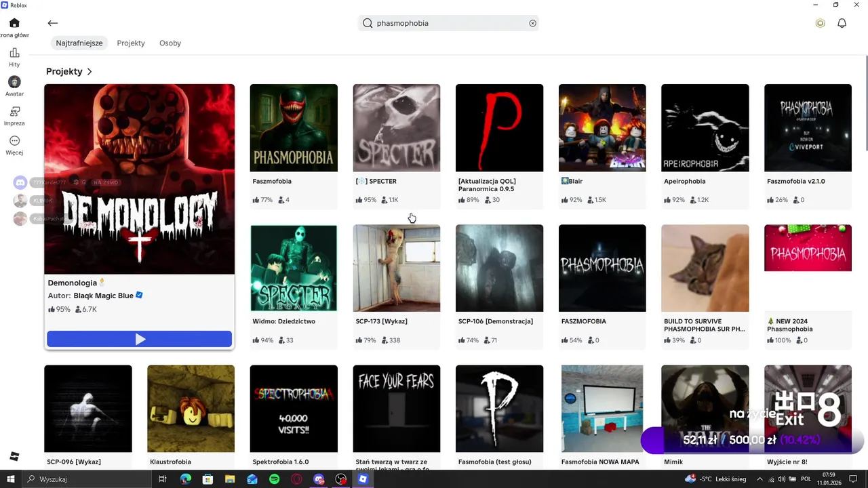Open the Paranormica 0.9.5 thumbnail
The width and height of the screenshot is (868, 488).
[499, 127]
